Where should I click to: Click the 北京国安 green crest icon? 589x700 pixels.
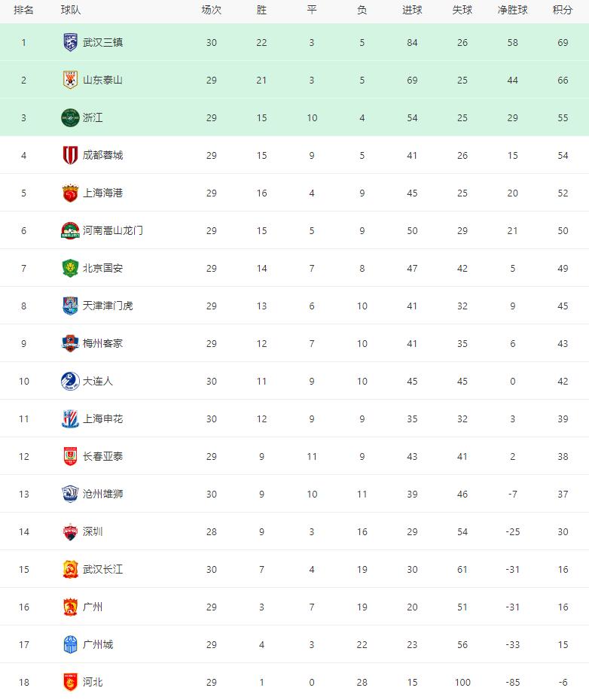click(70, 268)
